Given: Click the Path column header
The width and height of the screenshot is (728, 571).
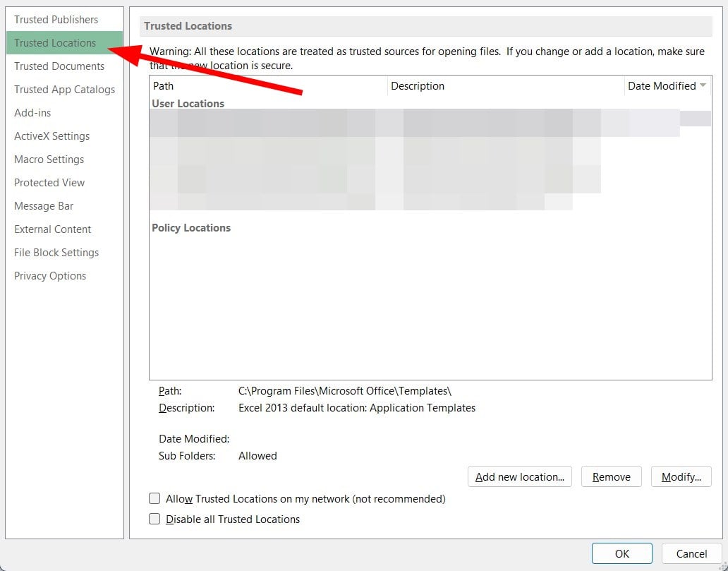Looking at the screenshot, I should pos(268,86).
